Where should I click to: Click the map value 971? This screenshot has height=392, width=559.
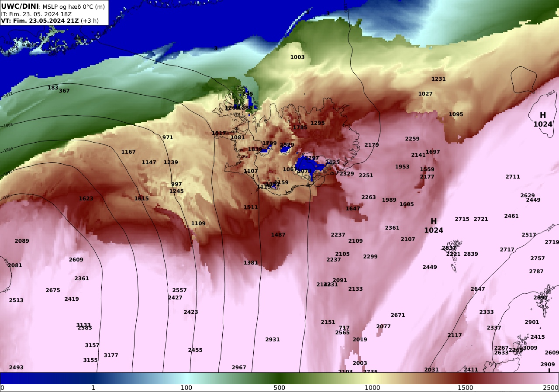pyautogui.click(x=168, y=138)
